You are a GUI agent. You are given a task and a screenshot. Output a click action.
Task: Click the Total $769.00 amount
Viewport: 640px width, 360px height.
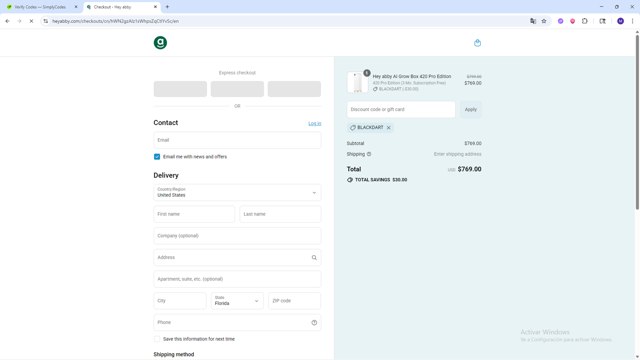click(469, 169)
